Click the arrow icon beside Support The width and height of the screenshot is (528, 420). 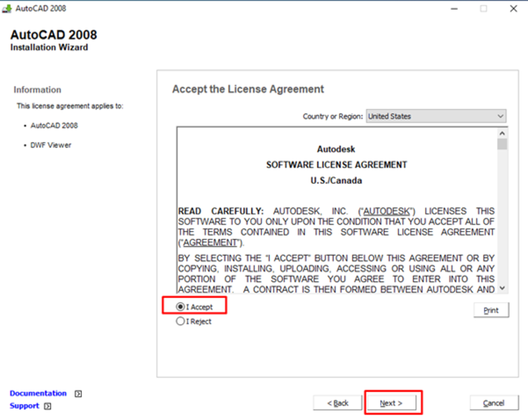pyautogui.click(x=48, y=406)
